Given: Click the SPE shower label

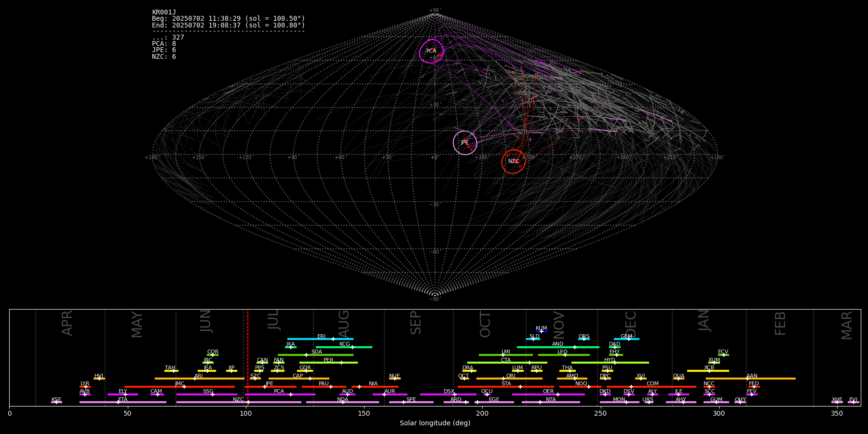Looking at the screenshot, I should [411, 400].
